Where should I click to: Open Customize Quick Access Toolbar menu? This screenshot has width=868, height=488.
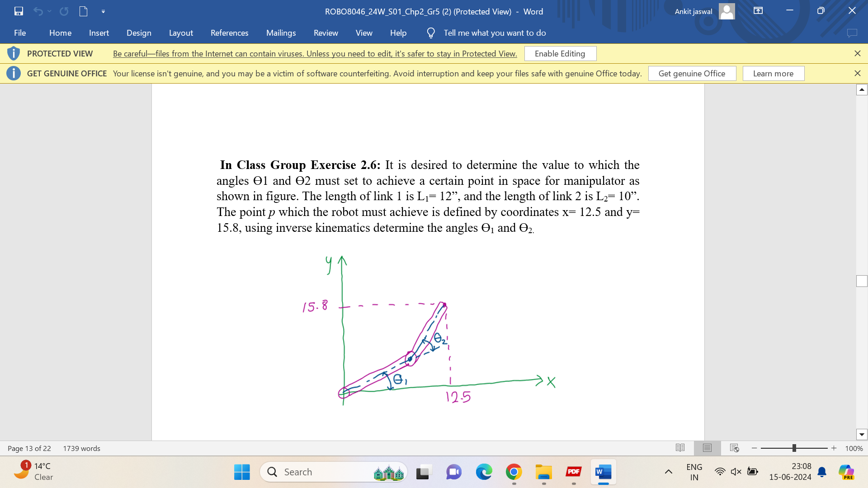103,11
